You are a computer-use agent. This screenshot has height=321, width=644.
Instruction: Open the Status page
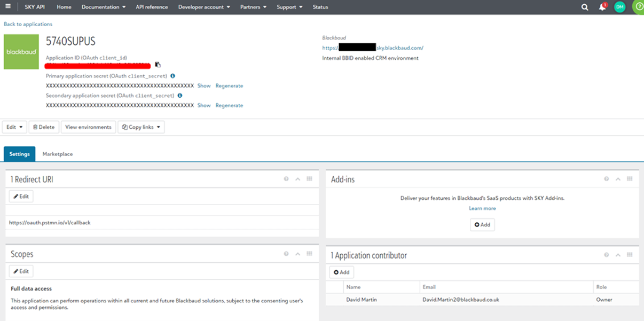(320, 7)
